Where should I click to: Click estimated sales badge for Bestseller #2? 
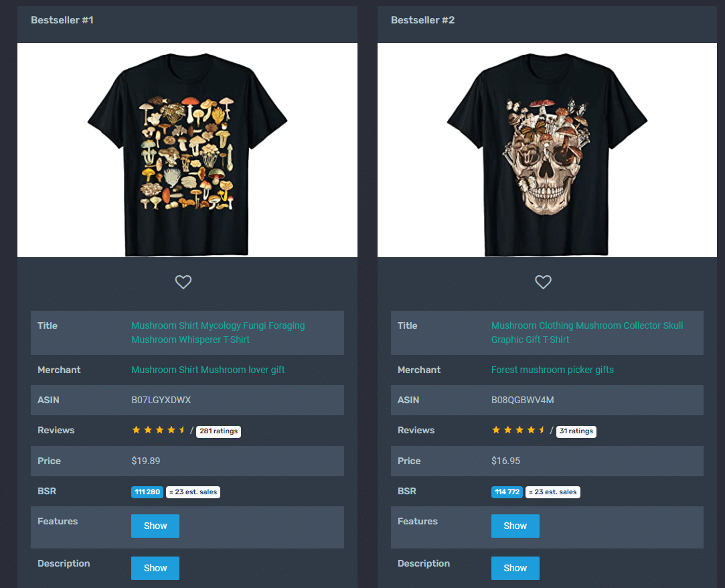coord(553,492)
